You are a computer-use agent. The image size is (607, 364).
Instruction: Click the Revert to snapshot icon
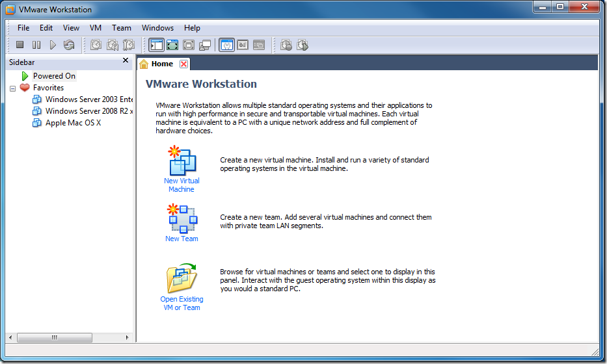point(113,45)
